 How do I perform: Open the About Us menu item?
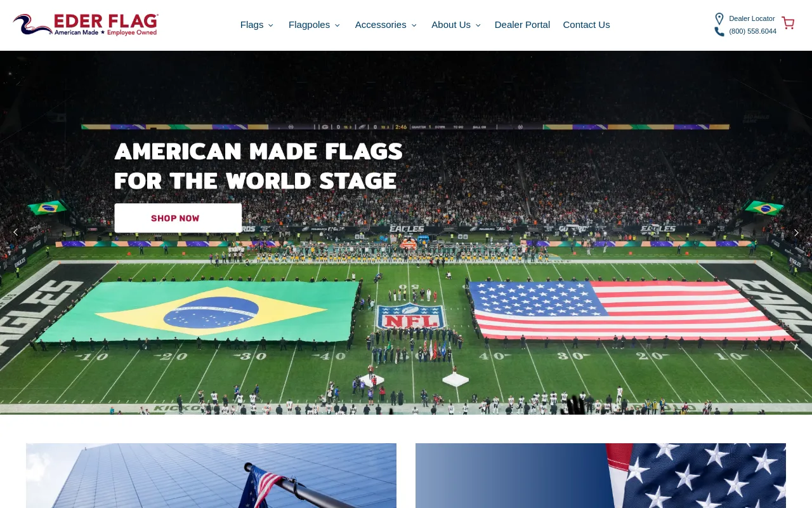coord(451,25)
